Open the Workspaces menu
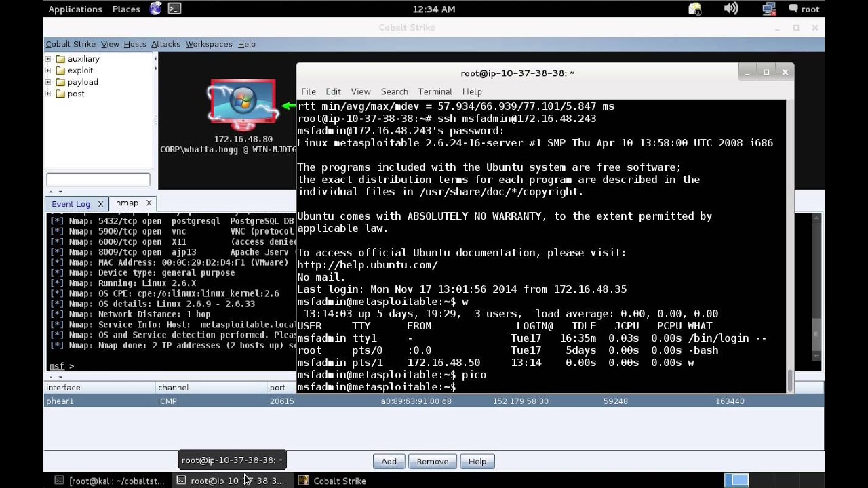 209,44
